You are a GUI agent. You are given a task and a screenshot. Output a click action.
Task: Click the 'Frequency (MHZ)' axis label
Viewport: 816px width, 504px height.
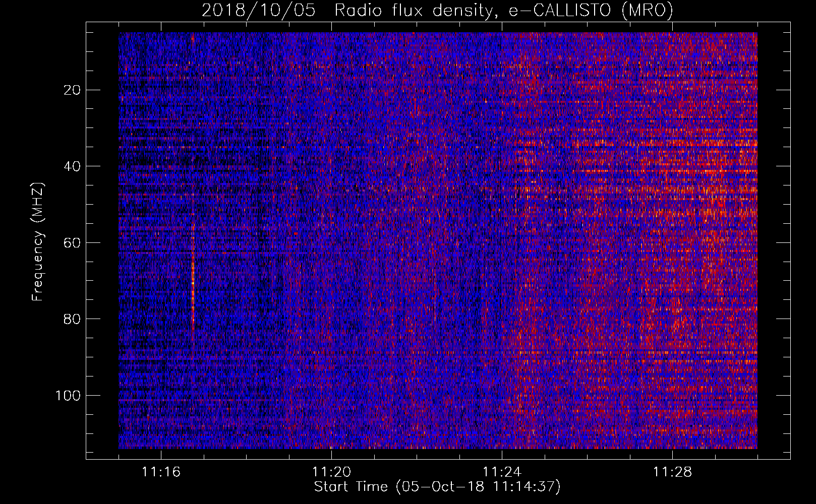[x=38, y=242]
